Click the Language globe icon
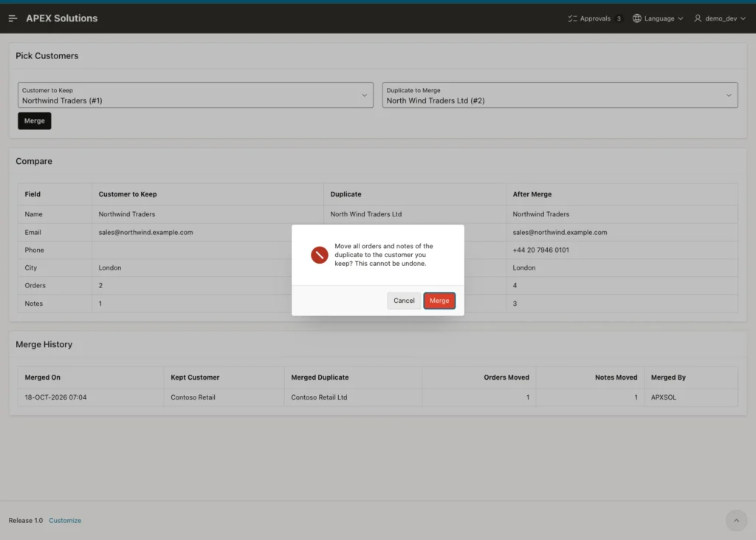The image size is (756, 540). pyautogui.click(x=637, y=18)
